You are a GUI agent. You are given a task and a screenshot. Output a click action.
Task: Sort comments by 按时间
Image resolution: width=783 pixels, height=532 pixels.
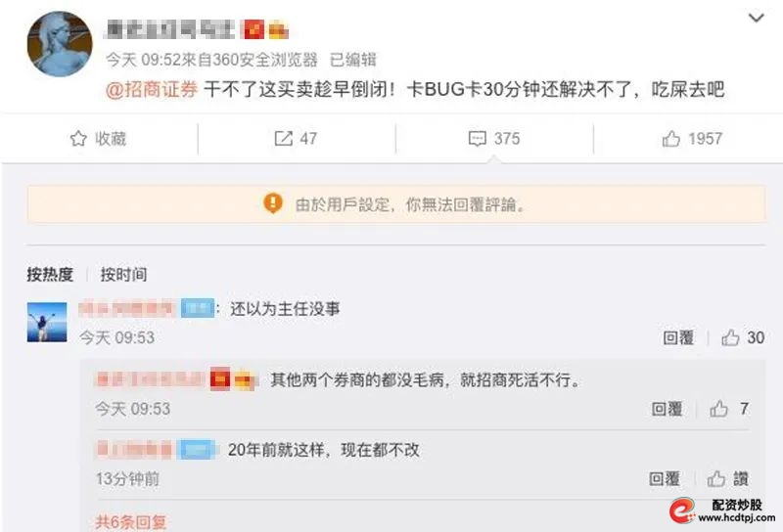[x=124, y=274]
